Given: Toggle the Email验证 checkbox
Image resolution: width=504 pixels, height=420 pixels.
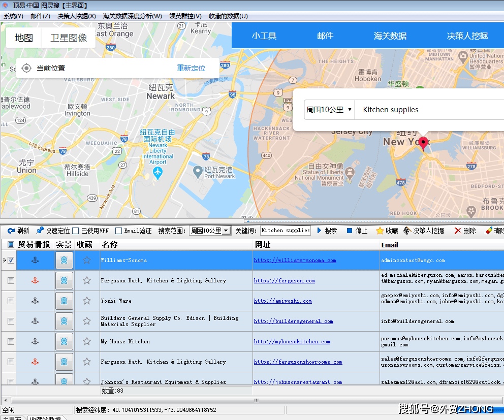Looking at the screenshot, I should click(x=118, y=231).
